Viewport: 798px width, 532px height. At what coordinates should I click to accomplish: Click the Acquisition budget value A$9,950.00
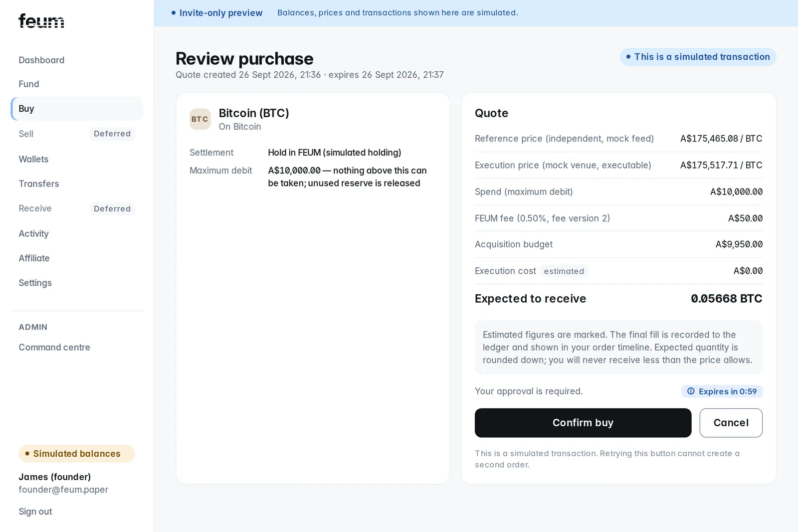pyautogui.click(x=739, y=244)
